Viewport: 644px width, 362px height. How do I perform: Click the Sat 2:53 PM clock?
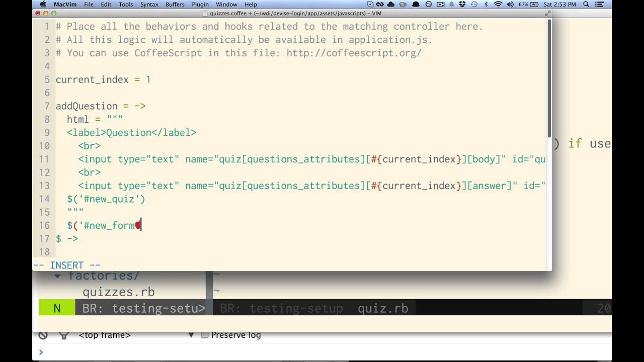pos(559,4)
